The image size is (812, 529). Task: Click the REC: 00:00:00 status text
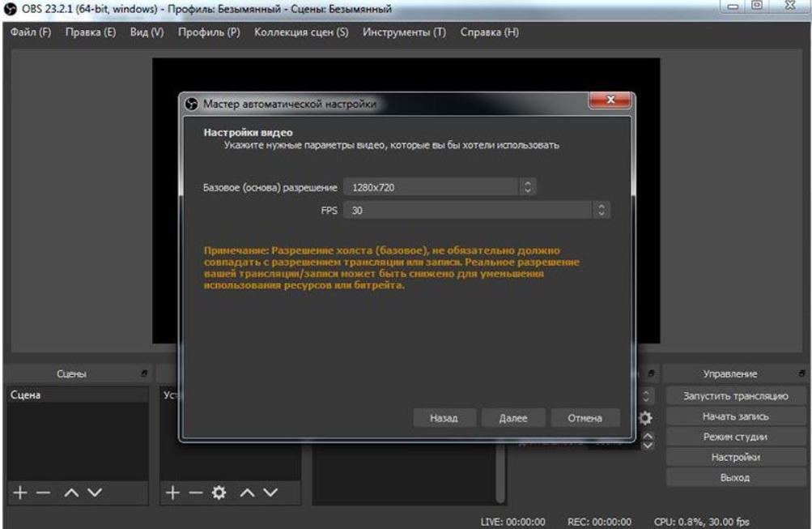pos(599,521)
